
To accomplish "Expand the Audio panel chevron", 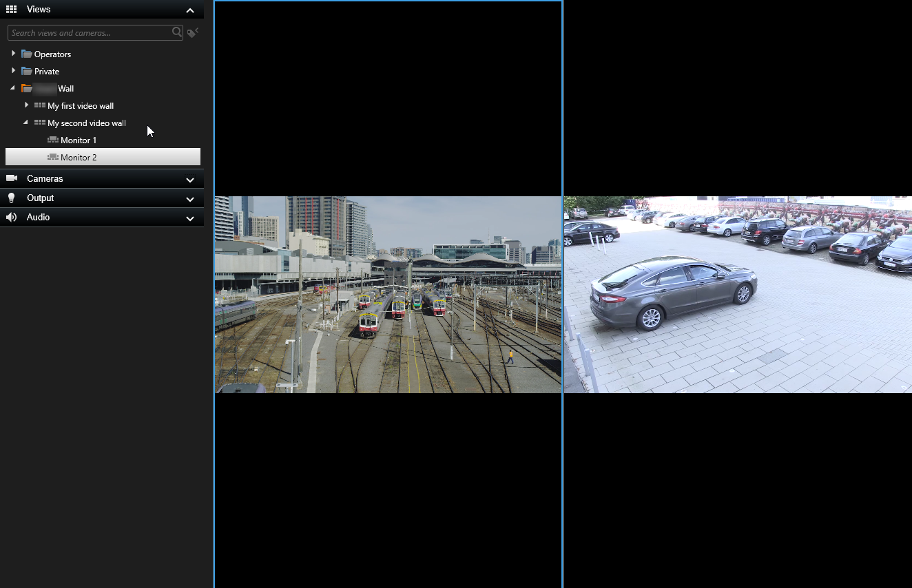I will tap(190, 218).
